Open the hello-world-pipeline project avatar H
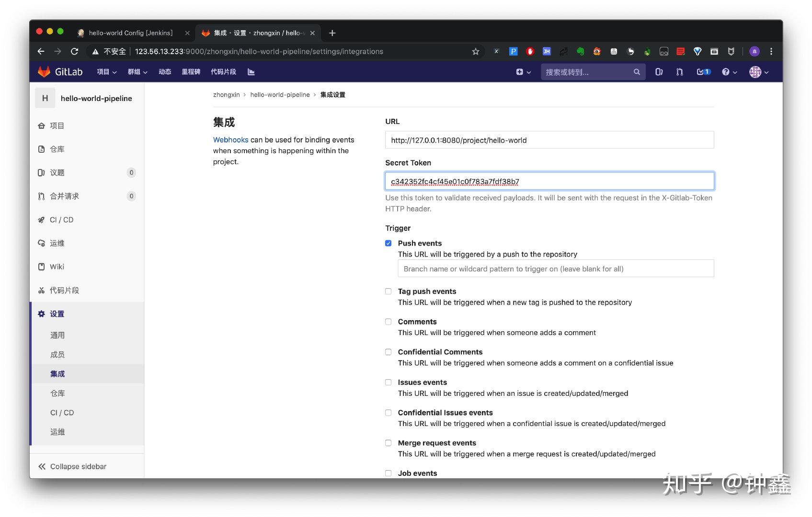The height and width of the screenshot is (517, 812). coord(45,98)
